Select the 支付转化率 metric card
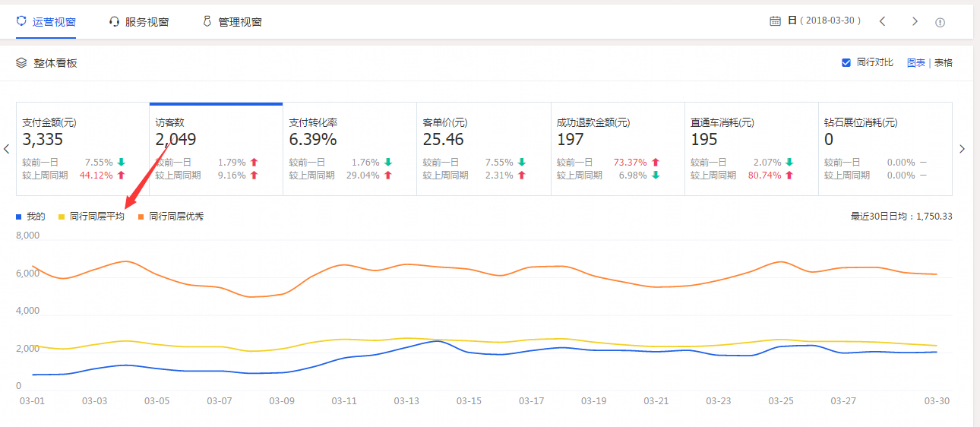This screenshot has width=980, height=427. click(349, 149)
